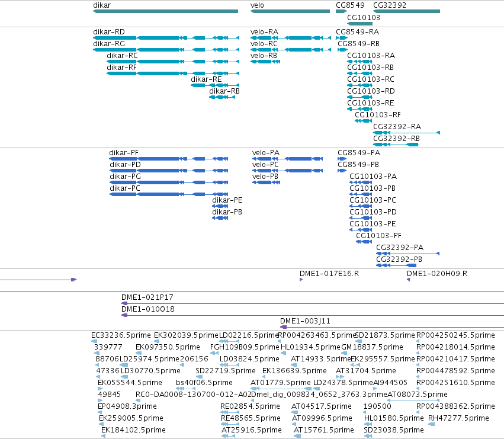This screenshot has height=439, width=504.
Task: Click the DME1-017E16.R clone marker
Action: [301, 280]
